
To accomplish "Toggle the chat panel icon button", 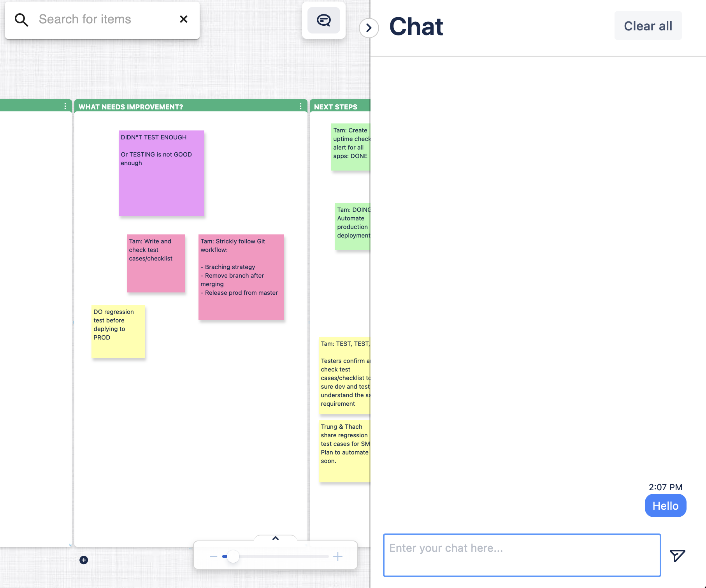I will click(323, 20).
